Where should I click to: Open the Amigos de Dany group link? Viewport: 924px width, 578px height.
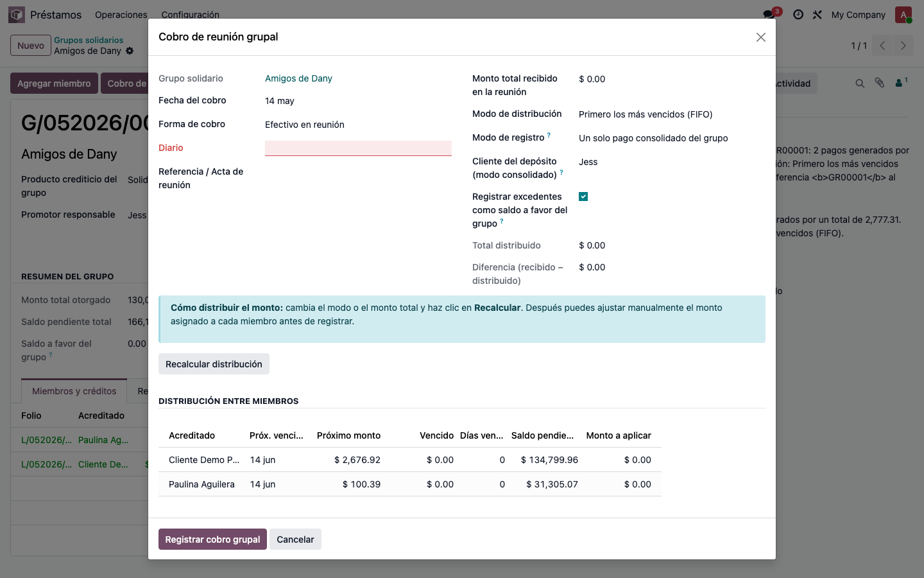[298, 78]
